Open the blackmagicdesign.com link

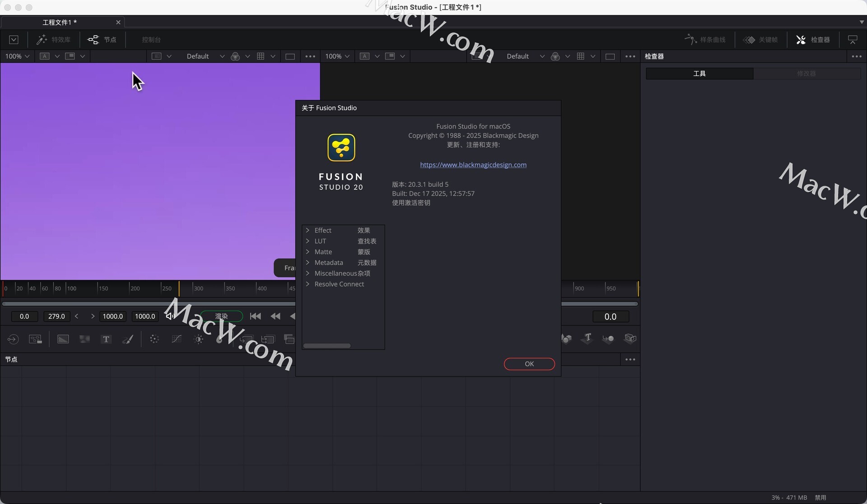473,165
